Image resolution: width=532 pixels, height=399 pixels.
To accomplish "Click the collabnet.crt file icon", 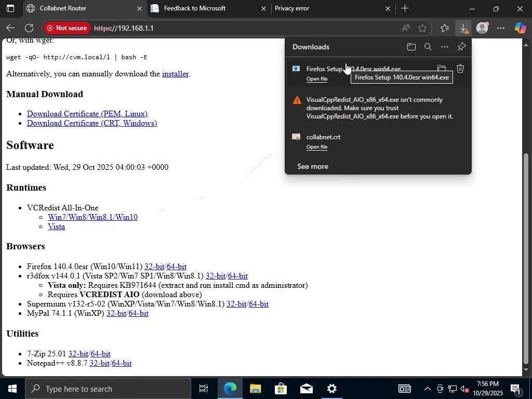I will tap(296, 137).
